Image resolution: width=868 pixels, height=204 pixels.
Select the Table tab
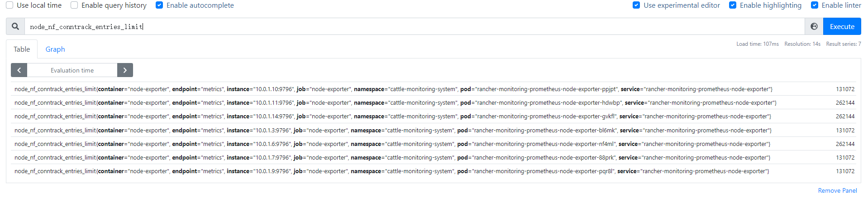point(22,49)
